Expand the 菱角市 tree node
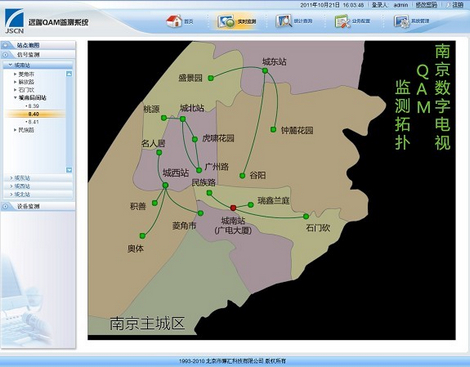This screenshot has height=367, width=470. 15,74
